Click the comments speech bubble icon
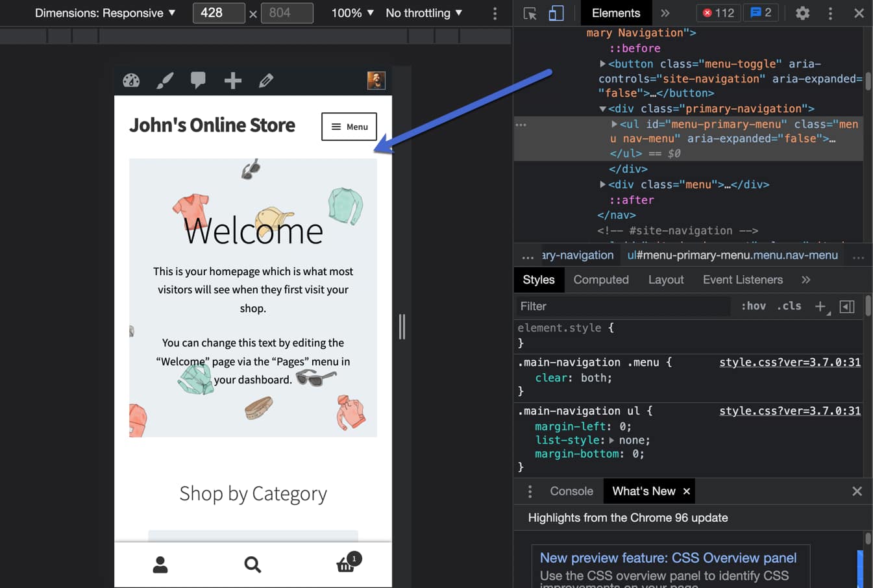Viewport: 873px width, 588px height. (199, 80)
